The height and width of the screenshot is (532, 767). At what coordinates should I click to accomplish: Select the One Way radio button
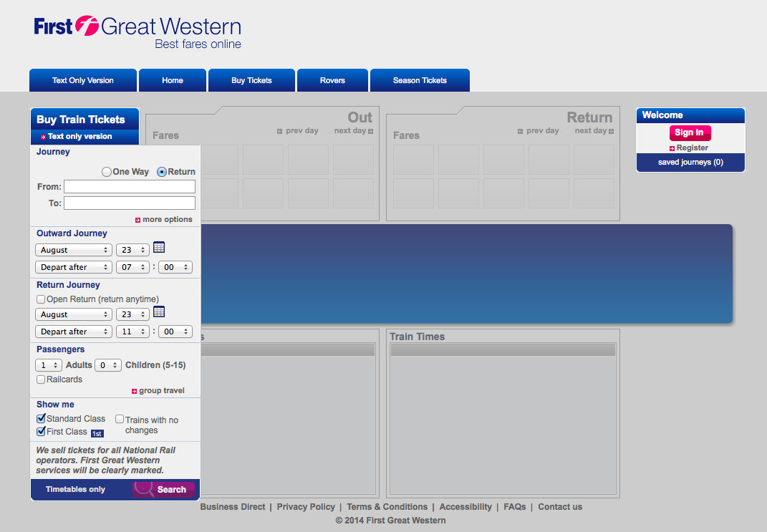(107, 172)
